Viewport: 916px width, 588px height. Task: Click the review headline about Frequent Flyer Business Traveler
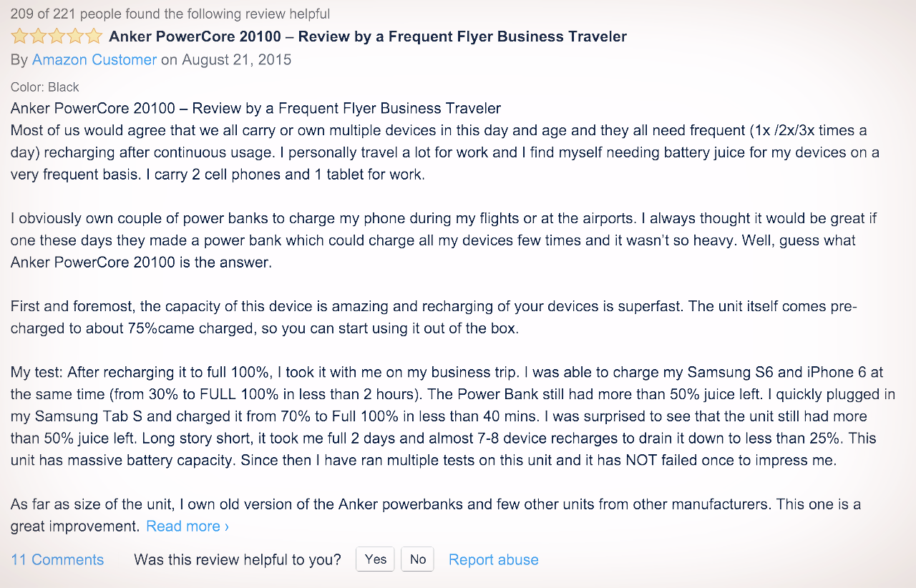366,36
